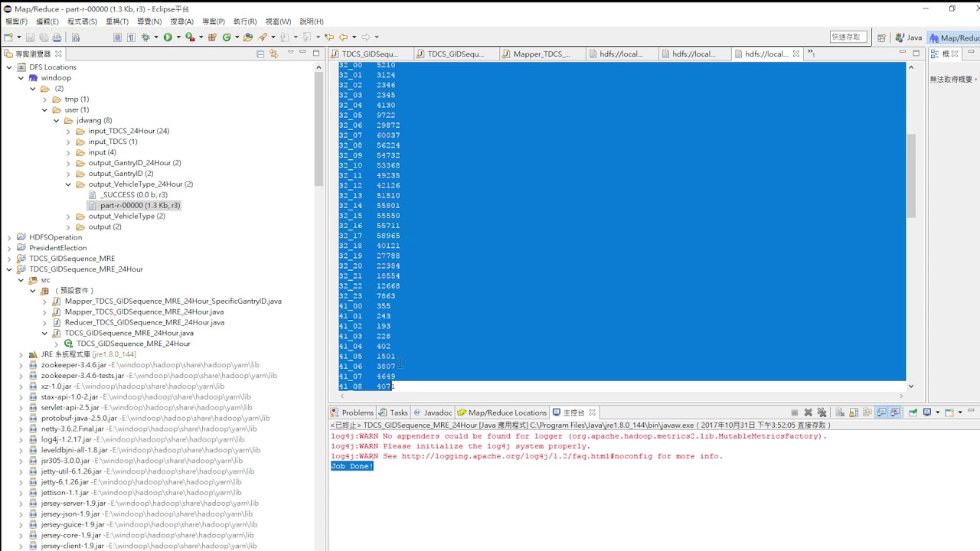Click the green Run button icon
The image size is (980, 551).
point(168,37)
